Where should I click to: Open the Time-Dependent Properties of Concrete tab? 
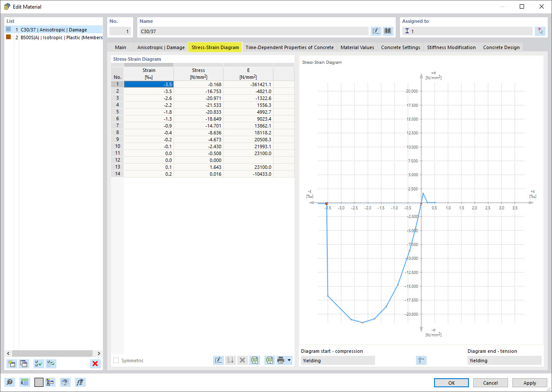pyautogui.click(x=289, y=47)
